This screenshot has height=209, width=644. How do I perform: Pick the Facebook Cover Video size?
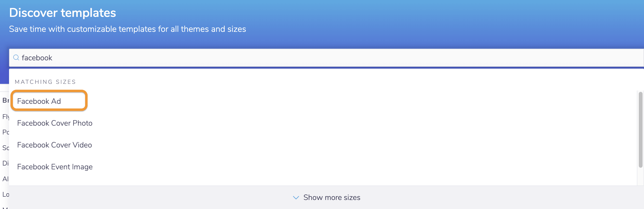[54, 145]
